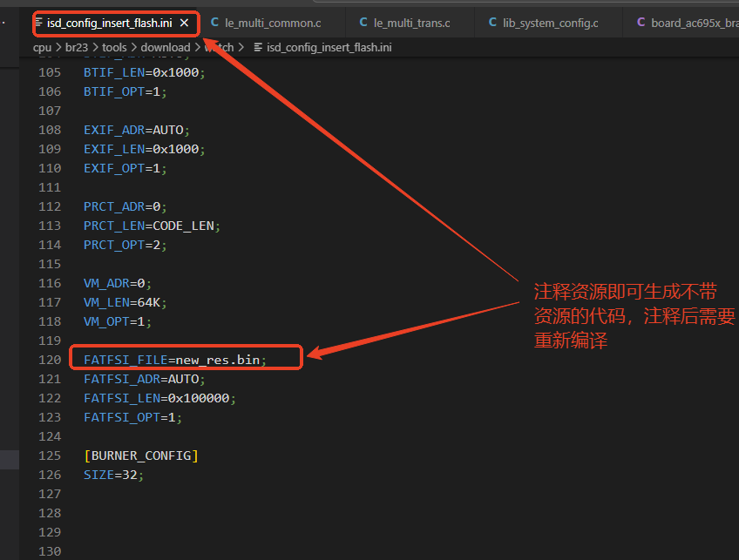This screenshot has height=560, width=739.
Task: Click the FATFSI_ADR=AUTO line
Action: point(144,379)
